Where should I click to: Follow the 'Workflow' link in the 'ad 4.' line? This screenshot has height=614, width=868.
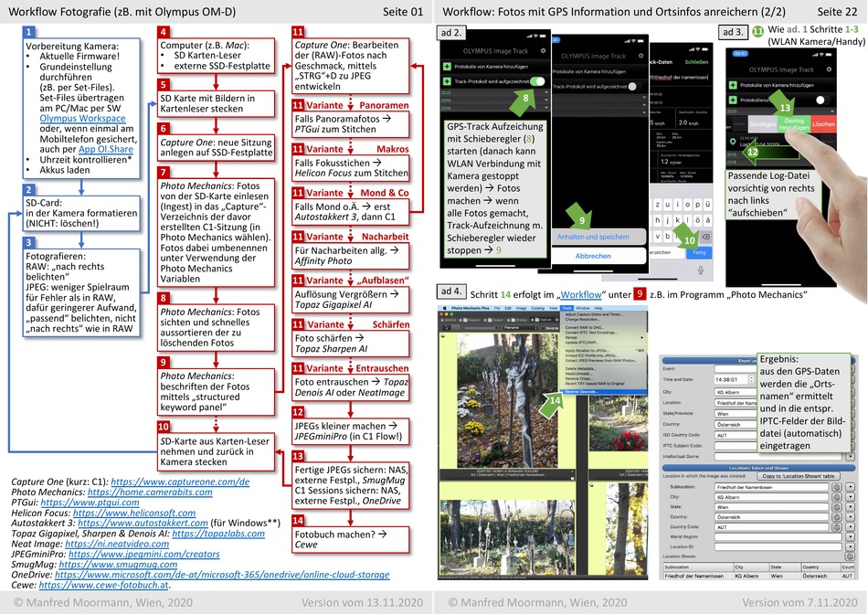(581, 294)
